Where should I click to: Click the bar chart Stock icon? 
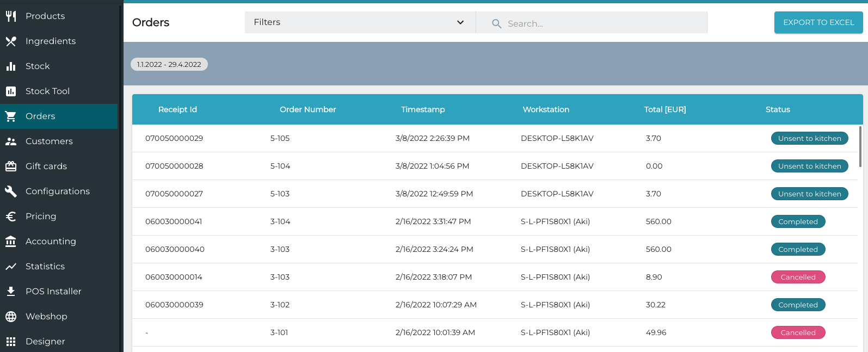pos(11,66)
